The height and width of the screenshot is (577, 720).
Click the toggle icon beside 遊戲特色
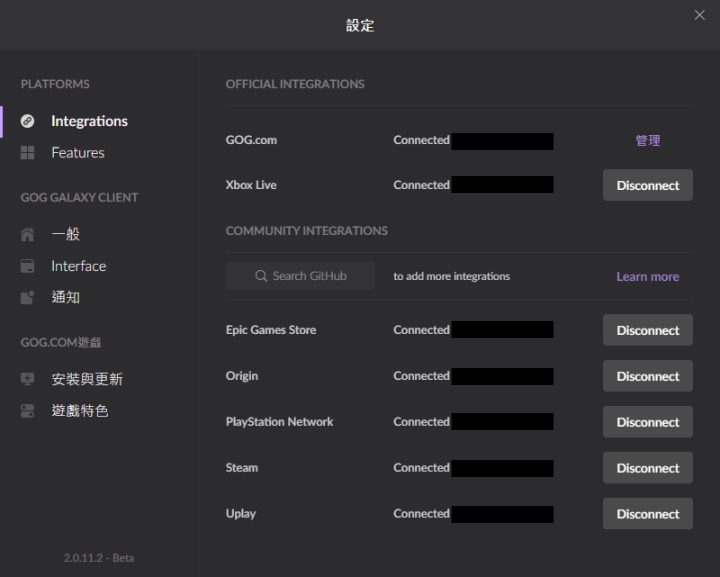28,410
